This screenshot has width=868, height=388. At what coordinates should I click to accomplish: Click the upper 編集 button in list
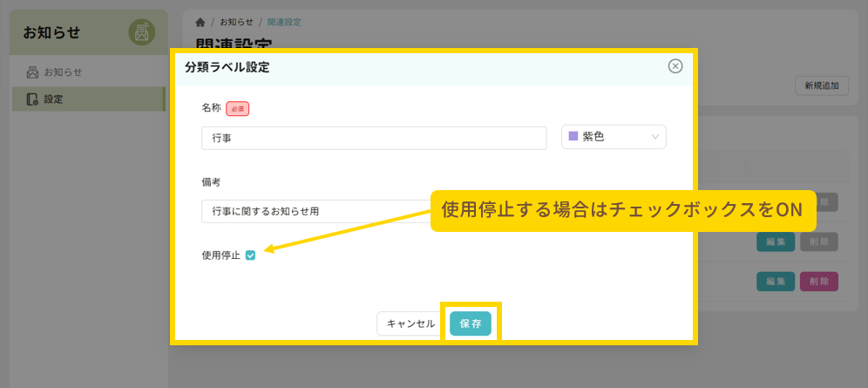[x=775, y=242]
